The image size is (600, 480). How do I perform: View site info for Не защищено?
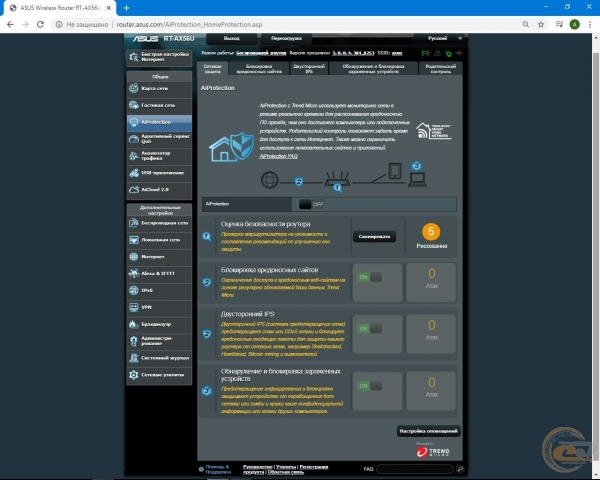(83, 24)
